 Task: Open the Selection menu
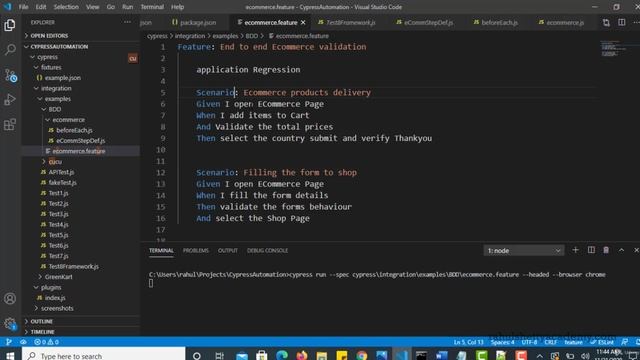click(x=66, y=7)
